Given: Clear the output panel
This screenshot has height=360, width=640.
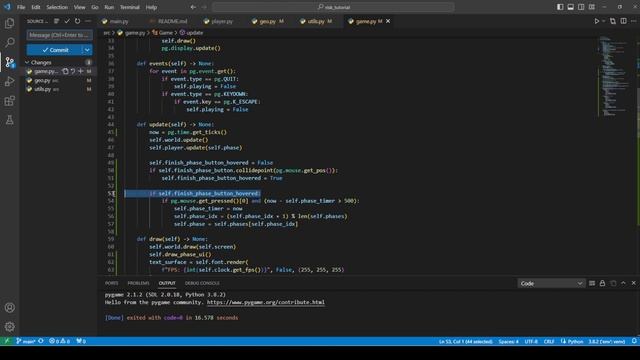Looking at the screenshot, I should tap(592, 283).
